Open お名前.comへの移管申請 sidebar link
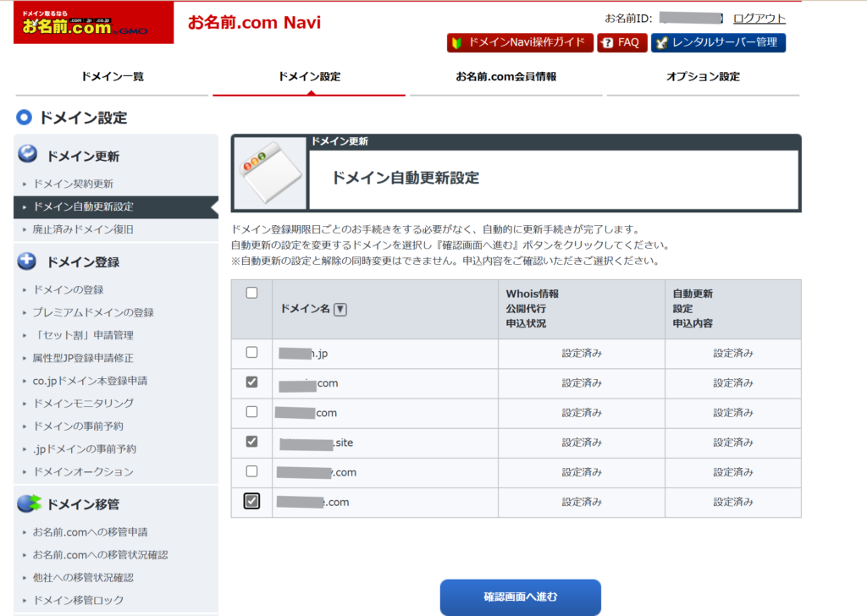 tap(90, 532)
